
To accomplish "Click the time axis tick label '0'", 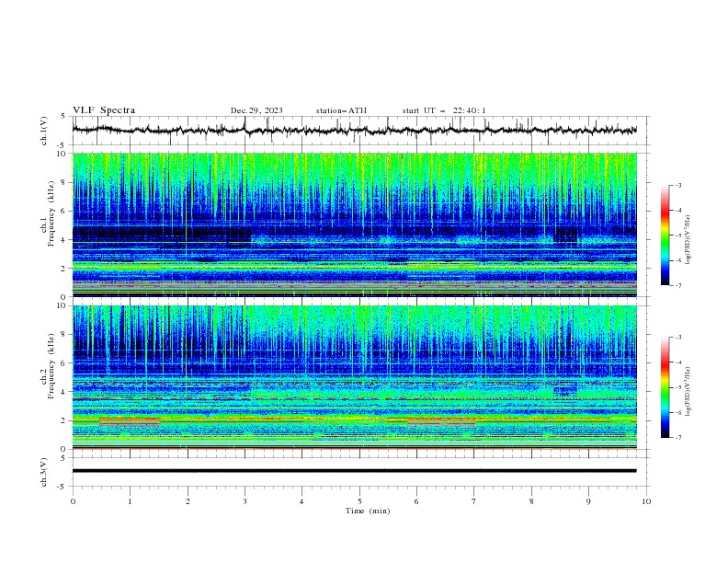I will click(x=73, y=501).
